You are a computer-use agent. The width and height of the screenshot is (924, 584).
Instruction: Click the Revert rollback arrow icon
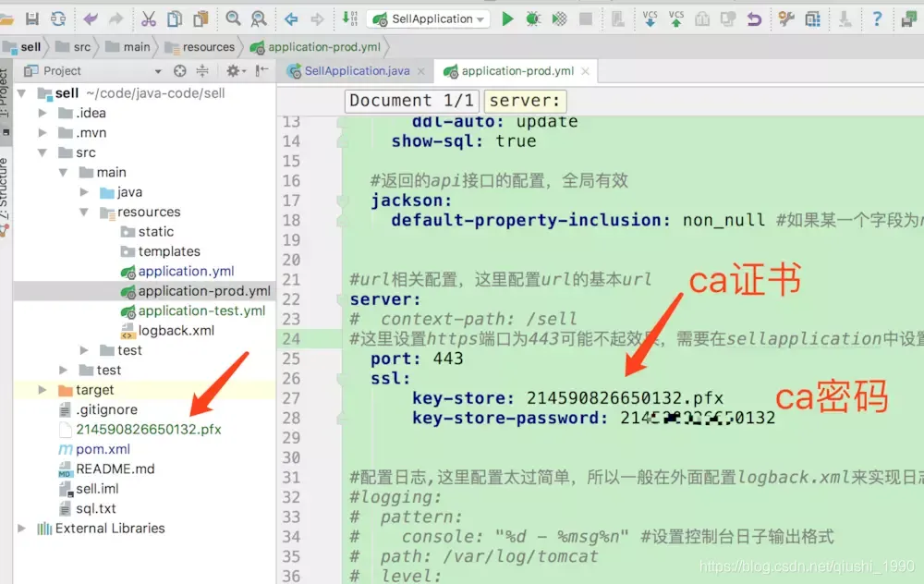(754, 18)
